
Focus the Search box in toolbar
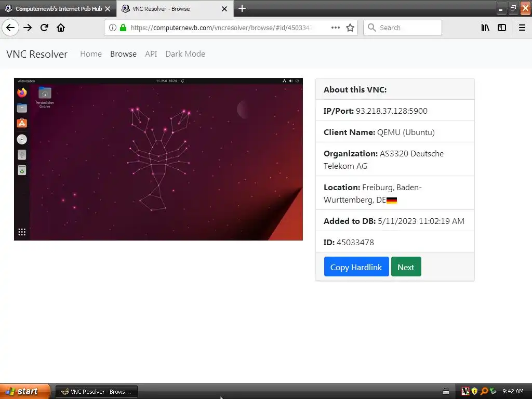403,28
